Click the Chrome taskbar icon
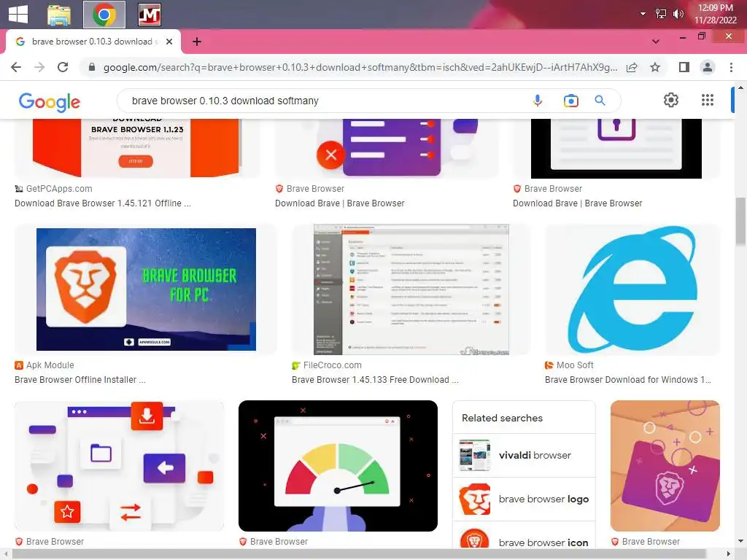747x560 pixels. click(104, 15)
